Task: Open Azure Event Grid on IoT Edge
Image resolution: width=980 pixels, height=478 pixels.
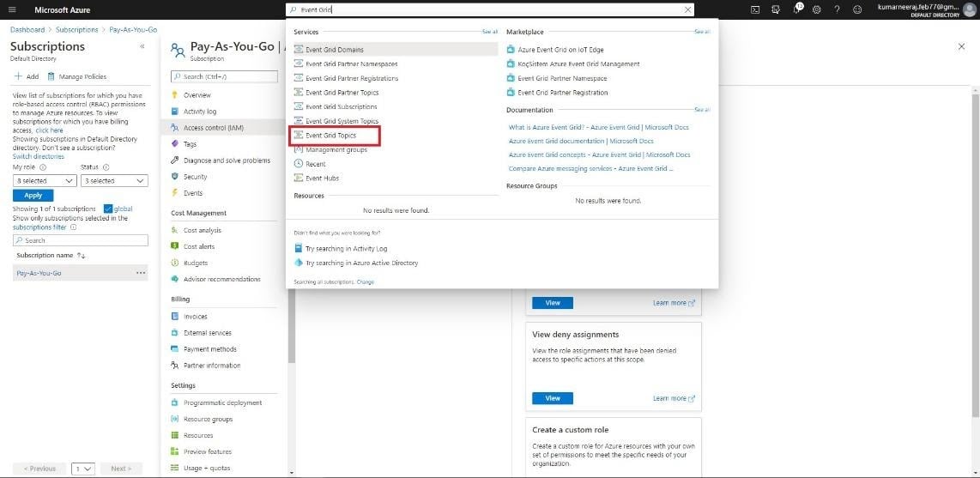Action: coord(560,50)
